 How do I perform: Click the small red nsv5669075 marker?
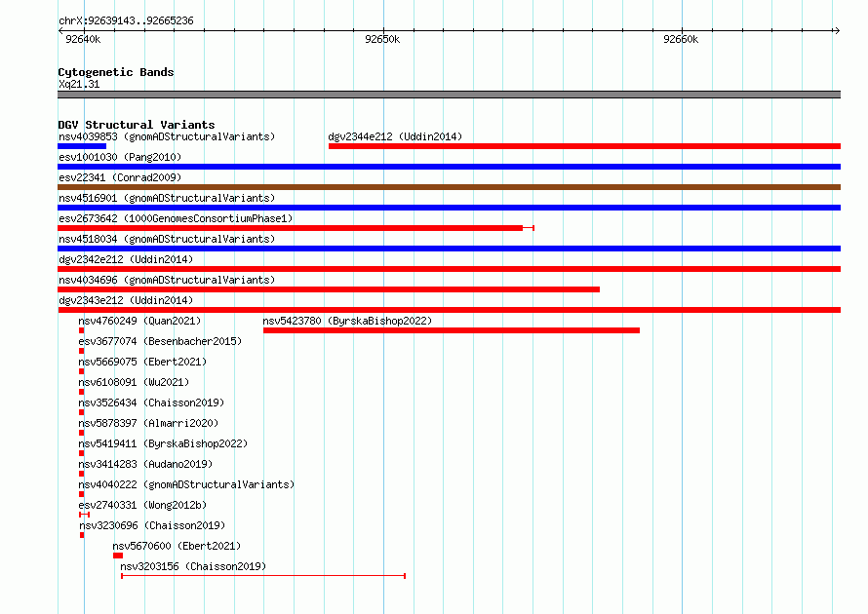click(x=81, y=371)
